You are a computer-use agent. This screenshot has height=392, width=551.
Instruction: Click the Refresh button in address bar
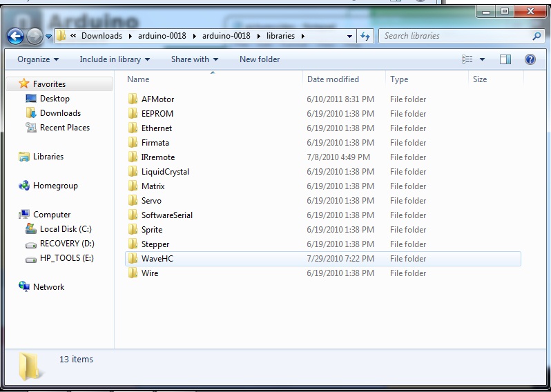click(x=365, y=36)
